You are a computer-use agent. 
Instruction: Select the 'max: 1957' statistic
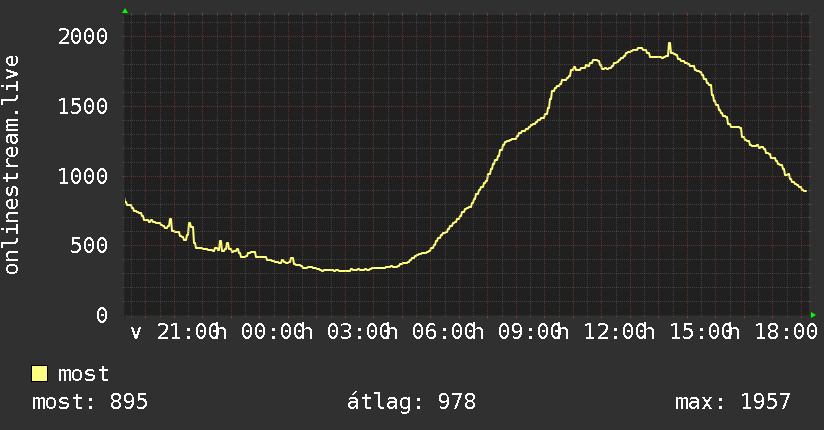pyautogui.click(x=733, y=402)
